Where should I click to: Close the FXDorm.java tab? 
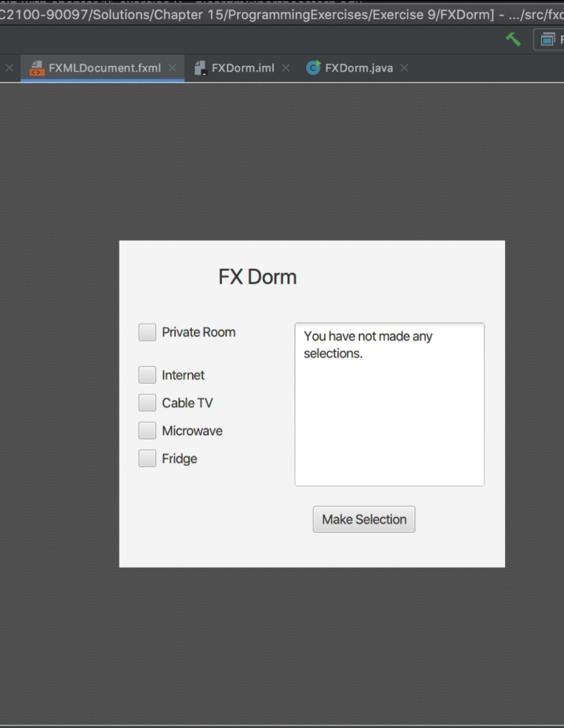404,68
